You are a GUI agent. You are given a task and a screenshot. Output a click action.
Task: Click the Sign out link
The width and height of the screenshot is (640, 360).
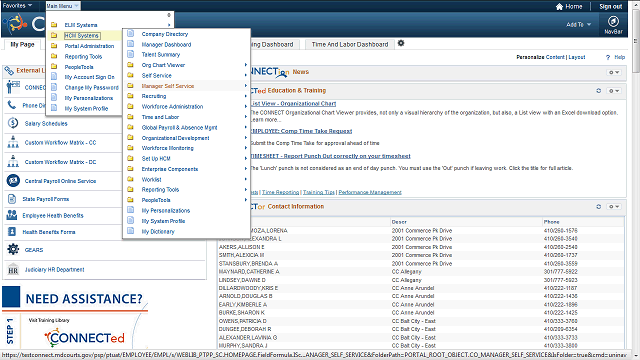(x=611, y=6)
